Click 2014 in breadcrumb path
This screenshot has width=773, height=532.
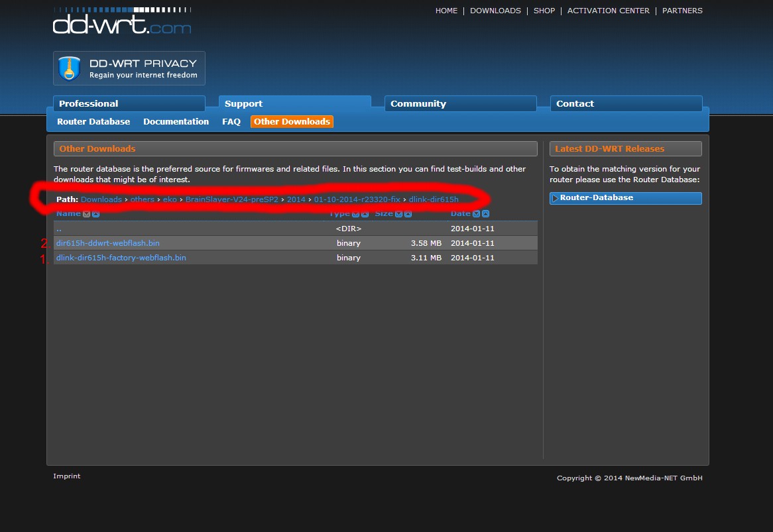pos(296,199)
